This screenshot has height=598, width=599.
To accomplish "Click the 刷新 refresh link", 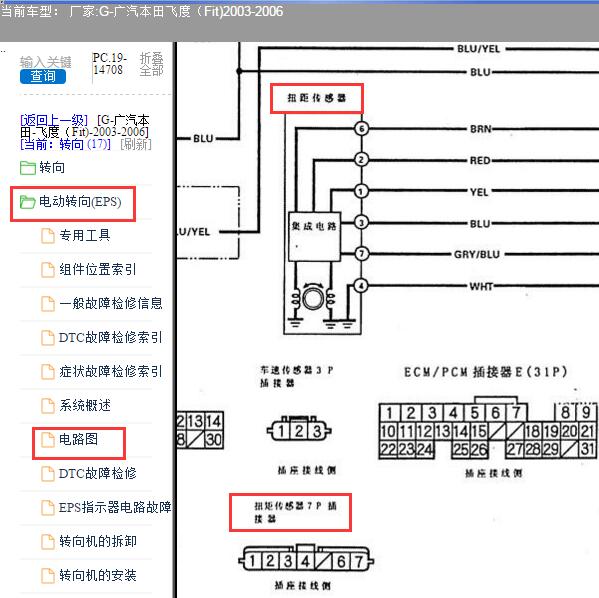I will point(136,144).
